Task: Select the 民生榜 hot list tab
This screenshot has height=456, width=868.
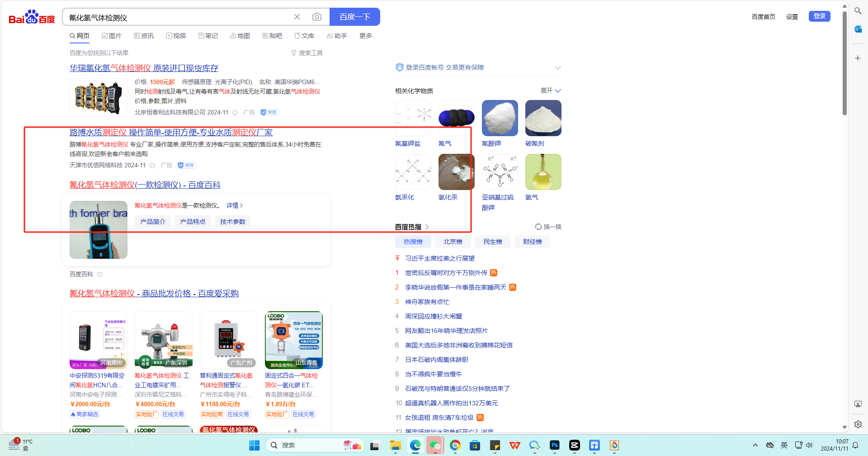Action: 493,242
